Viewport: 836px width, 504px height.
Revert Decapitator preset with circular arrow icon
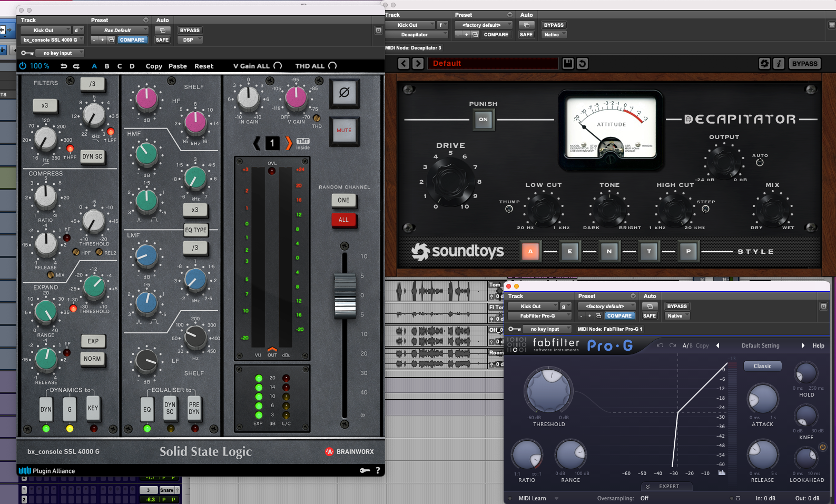pyautogui.click(x=582, y=64)
